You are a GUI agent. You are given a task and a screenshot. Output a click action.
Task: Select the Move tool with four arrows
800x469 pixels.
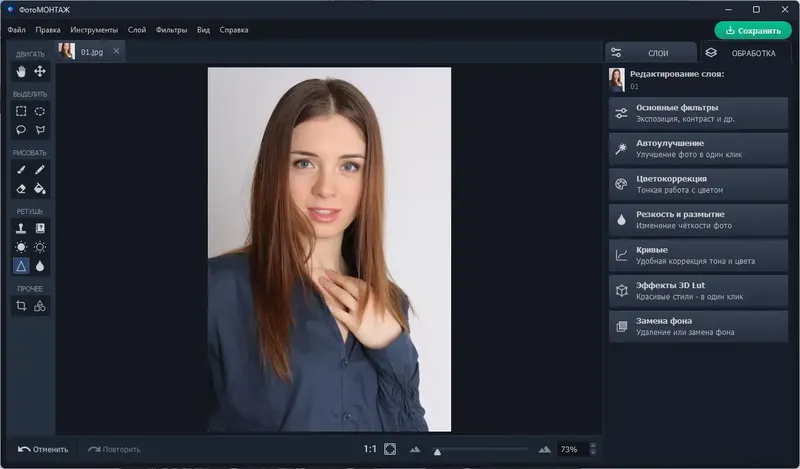tap(40, 71)
